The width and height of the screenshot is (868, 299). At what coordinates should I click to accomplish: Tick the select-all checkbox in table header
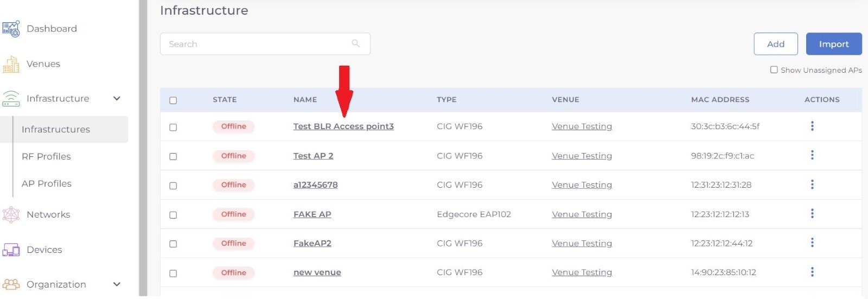[x=173, y=100]
